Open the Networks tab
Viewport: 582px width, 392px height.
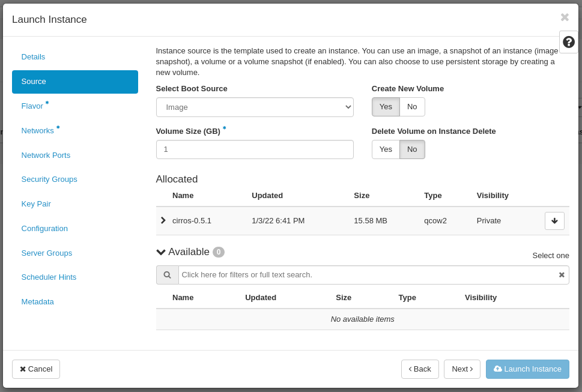point(37,130)
